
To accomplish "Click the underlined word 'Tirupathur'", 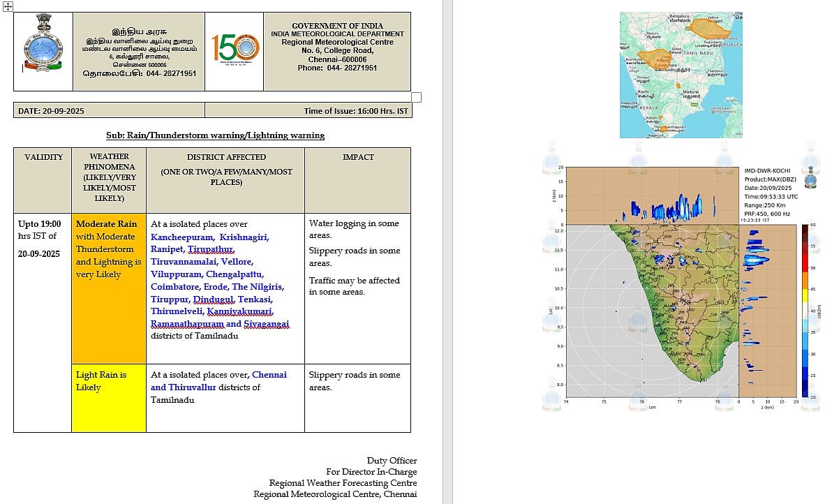I will pyautogui.click(x=211, y=249).
